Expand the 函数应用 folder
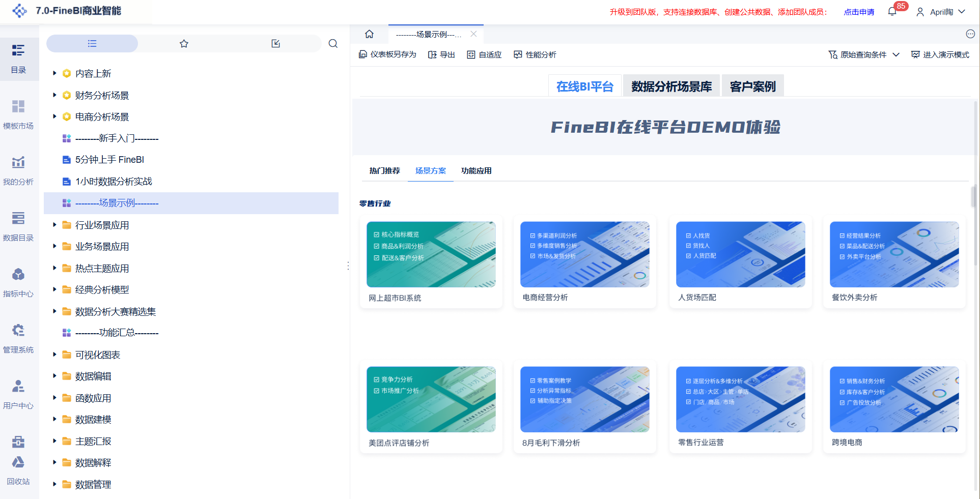The width and height of the screenshot is (980, 499). pos(54,398)
